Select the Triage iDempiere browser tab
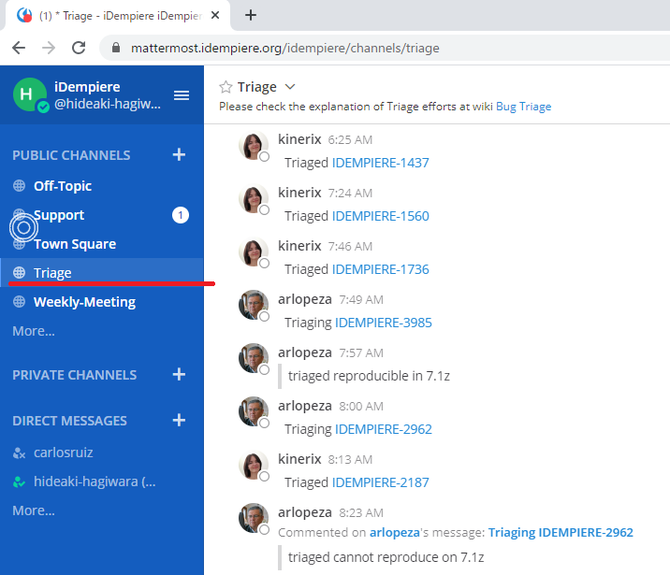 coord(118,15)
